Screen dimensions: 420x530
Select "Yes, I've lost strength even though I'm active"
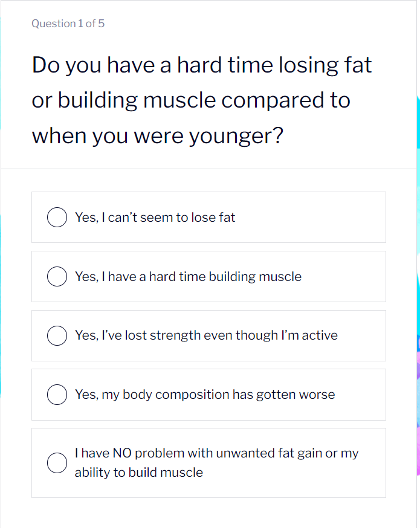(57, 335)
